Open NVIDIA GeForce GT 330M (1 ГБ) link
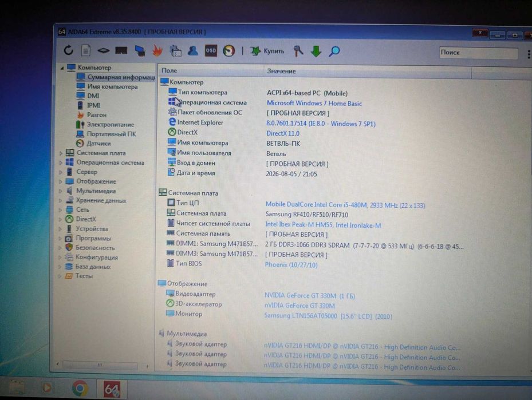Image resolution: width=532 pixels, height=400 pixels. point(310,296)
